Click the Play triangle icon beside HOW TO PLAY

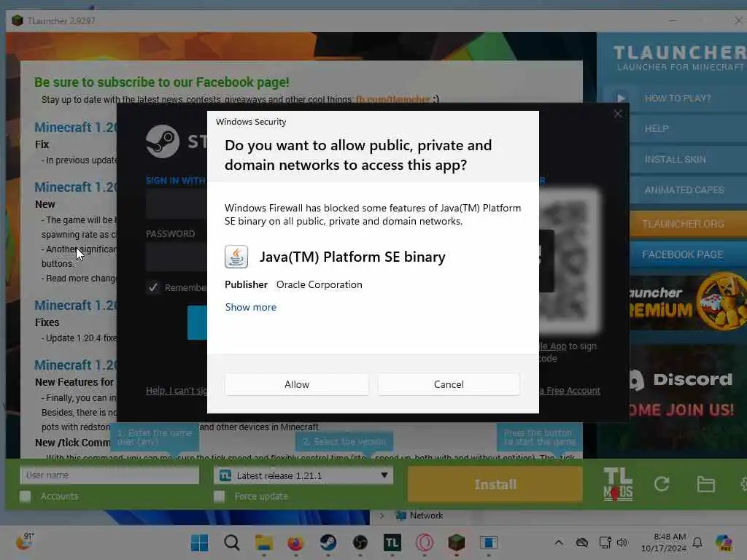tap(620, 98)
